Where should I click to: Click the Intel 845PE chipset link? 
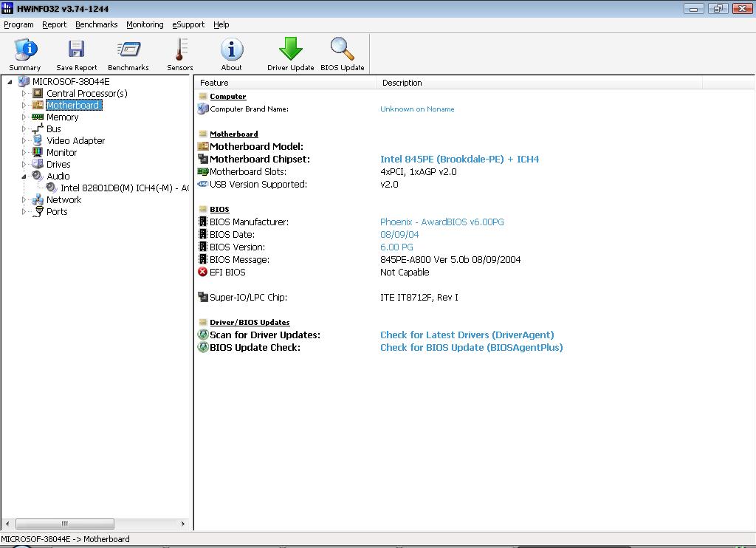pos(459,159)
